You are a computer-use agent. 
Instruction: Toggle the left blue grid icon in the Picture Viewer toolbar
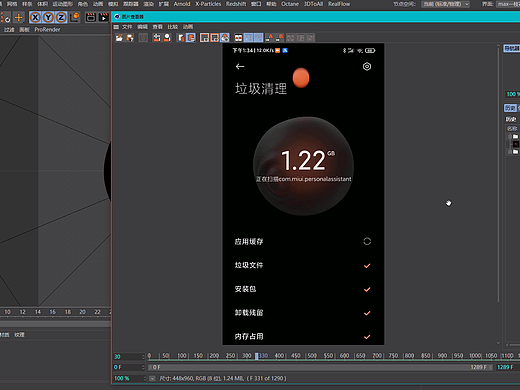(x=248, y=38)
